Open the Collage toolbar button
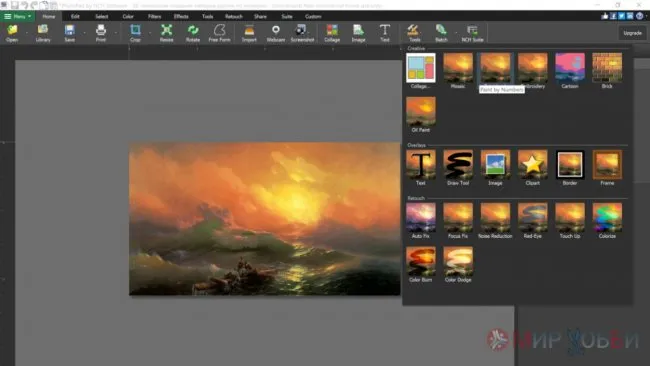 [x=332, y=33]
